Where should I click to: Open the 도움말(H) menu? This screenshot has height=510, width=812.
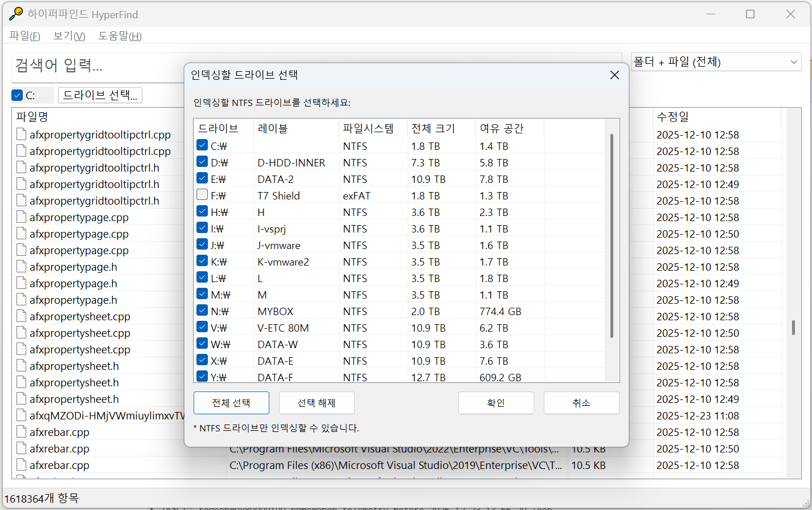point(119,35)
